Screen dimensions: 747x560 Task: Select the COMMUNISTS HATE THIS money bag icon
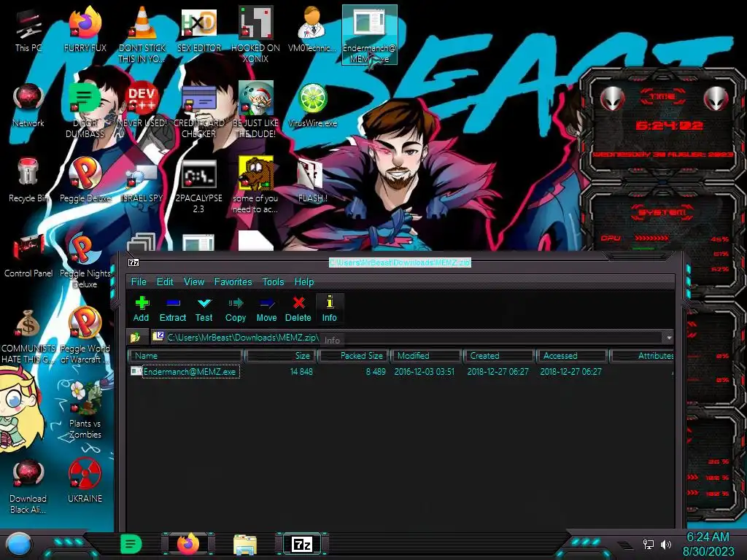[x=28, y=336]
